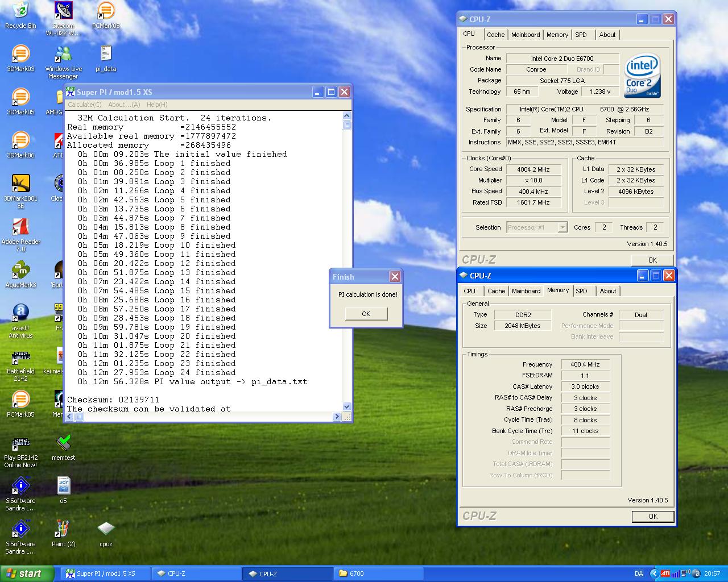Open the Battlefield 2142 shortcut
Screen dimensions: 728x582
click(20, 364)
